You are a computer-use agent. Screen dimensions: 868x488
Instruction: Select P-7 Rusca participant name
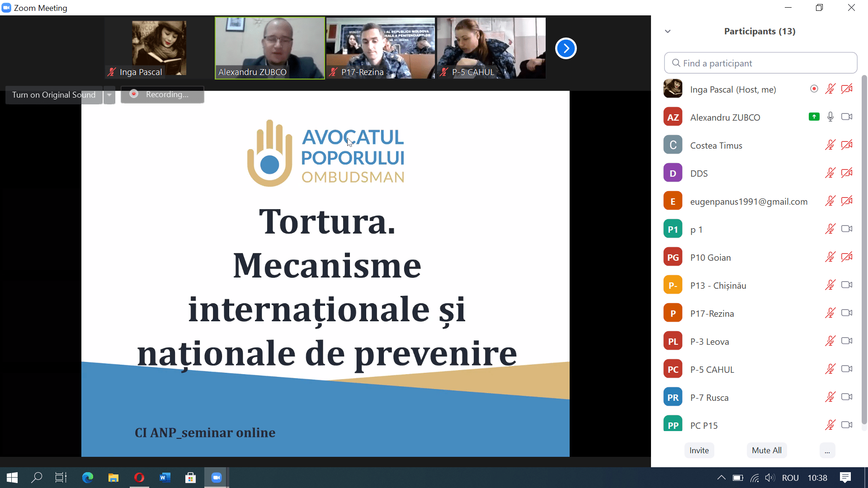(709, 398)
